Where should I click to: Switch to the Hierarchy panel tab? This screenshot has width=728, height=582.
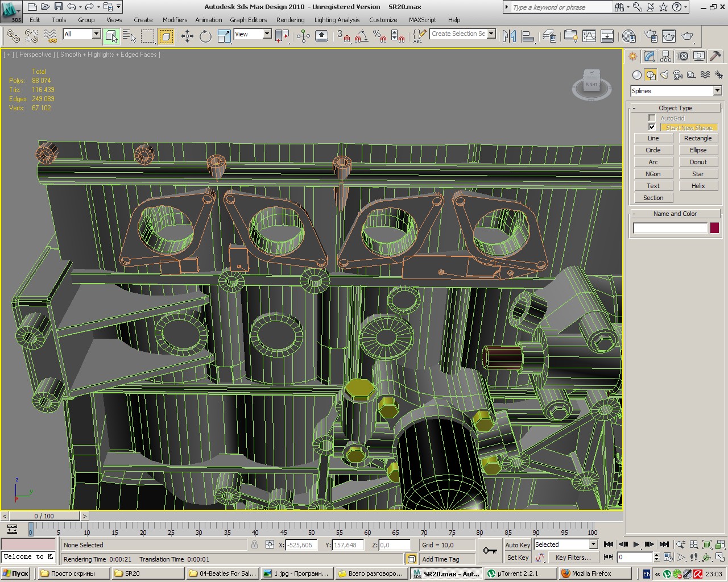666,56
